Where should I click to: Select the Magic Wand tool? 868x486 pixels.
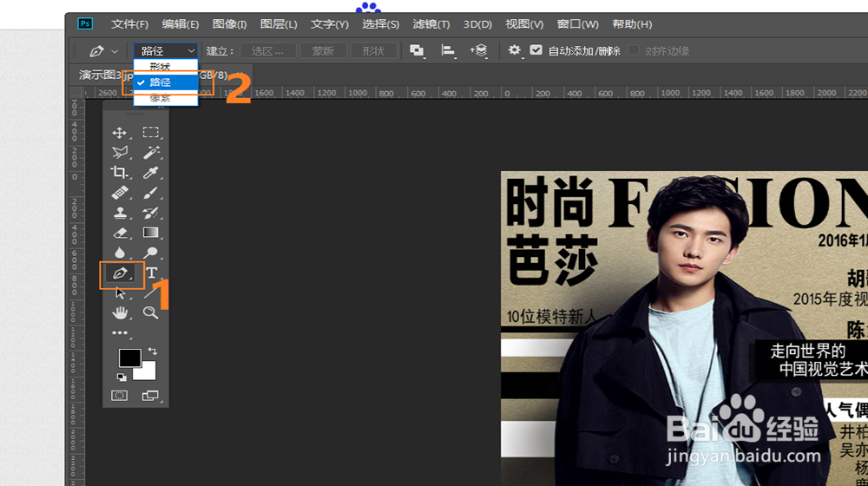(150, 152)
